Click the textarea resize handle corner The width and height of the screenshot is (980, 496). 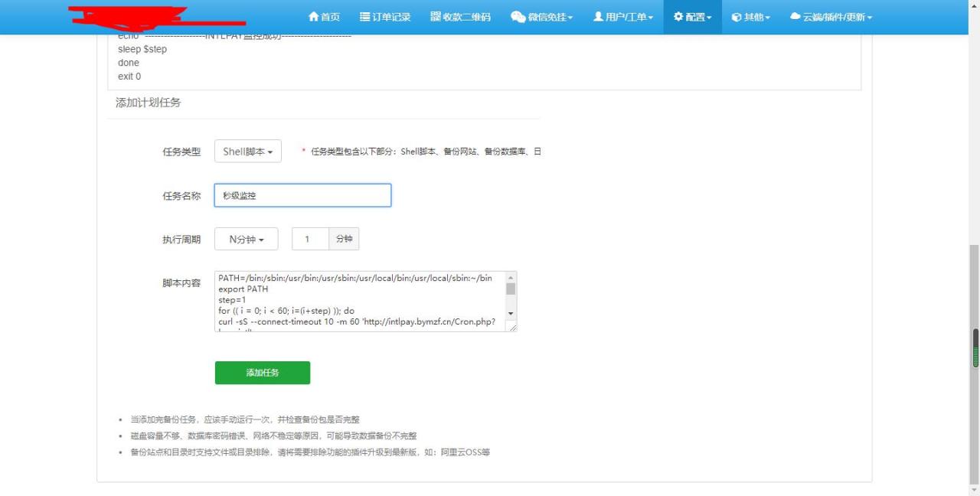coord(513,328)
